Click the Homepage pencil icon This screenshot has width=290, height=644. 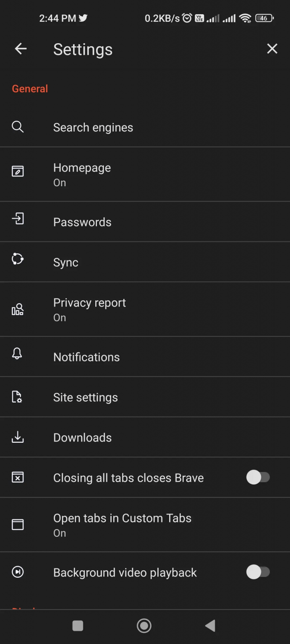pyautogui.click(x=18, y=171)
